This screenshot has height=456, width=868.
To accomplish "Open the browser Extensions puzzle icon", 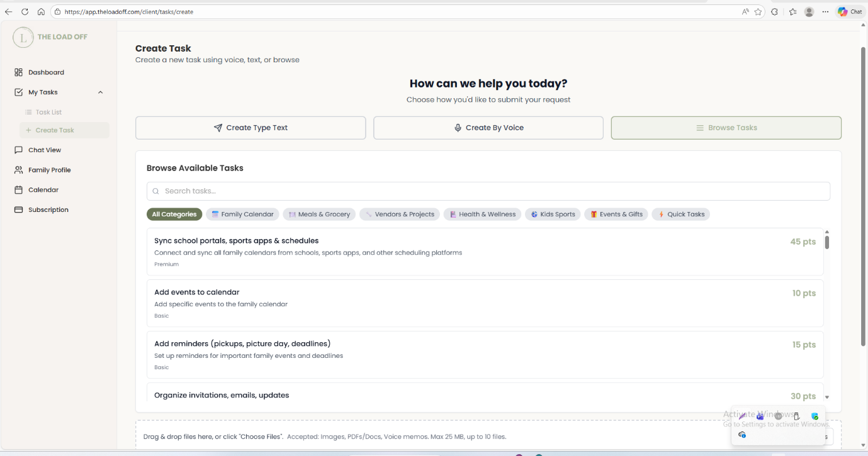I will pyautogui.click(x=775, y=12).
